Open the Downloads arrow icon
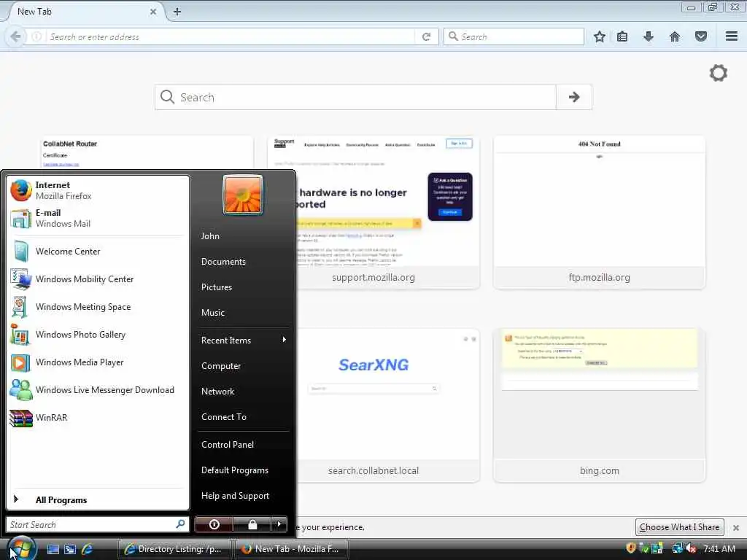Image resolution: width=747 pixels, height=560 pixels. (x=649, y=36)
